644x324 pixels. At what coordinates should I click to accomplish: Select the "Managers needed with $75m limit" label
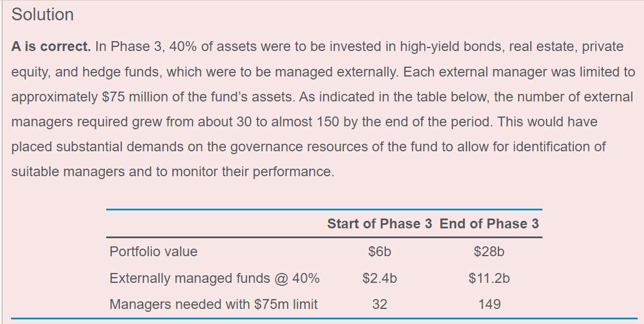click(214, 304)
